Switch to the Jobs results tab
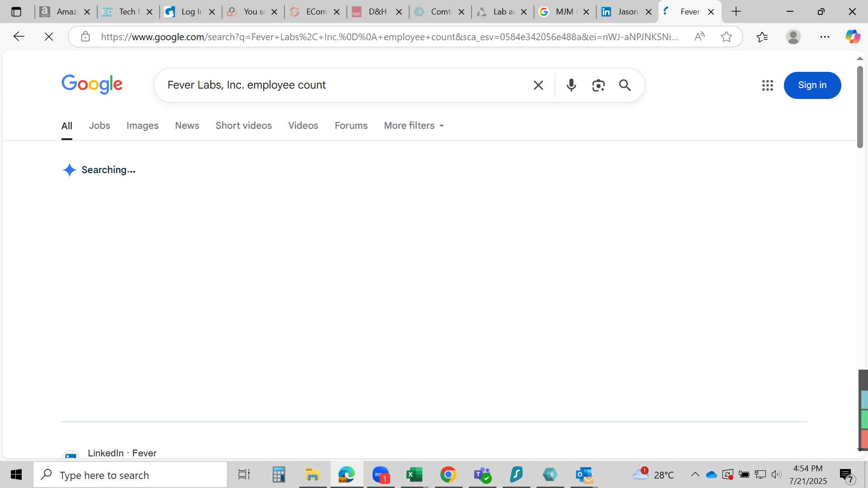This screenshot has height=488, width=868. 99,126
